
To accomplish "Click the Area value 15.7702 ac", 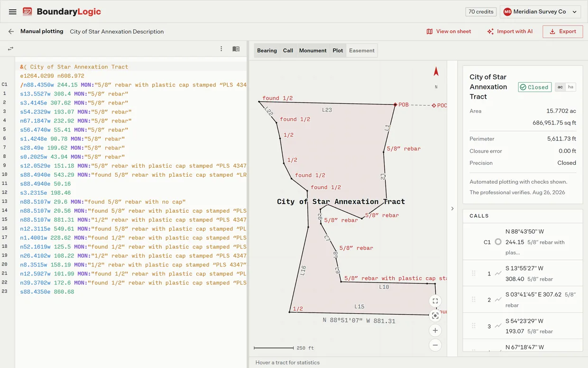I will tap(561, 111).
